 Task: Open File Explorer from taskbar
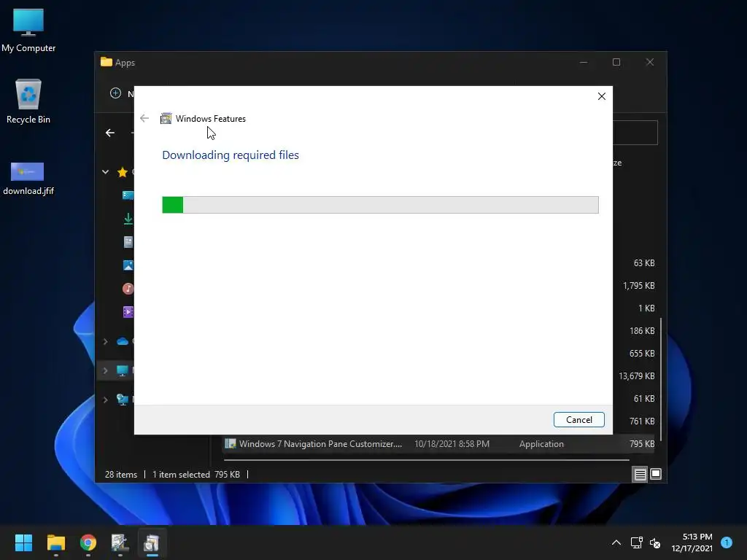point(55,542)
